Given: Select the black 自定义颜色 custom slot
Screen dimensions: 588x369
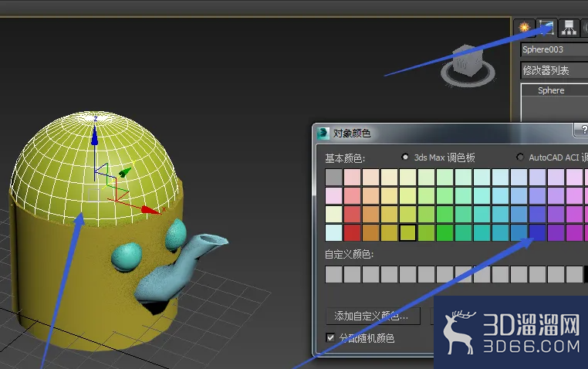Looking at the screenshot, I should (586, 275).
